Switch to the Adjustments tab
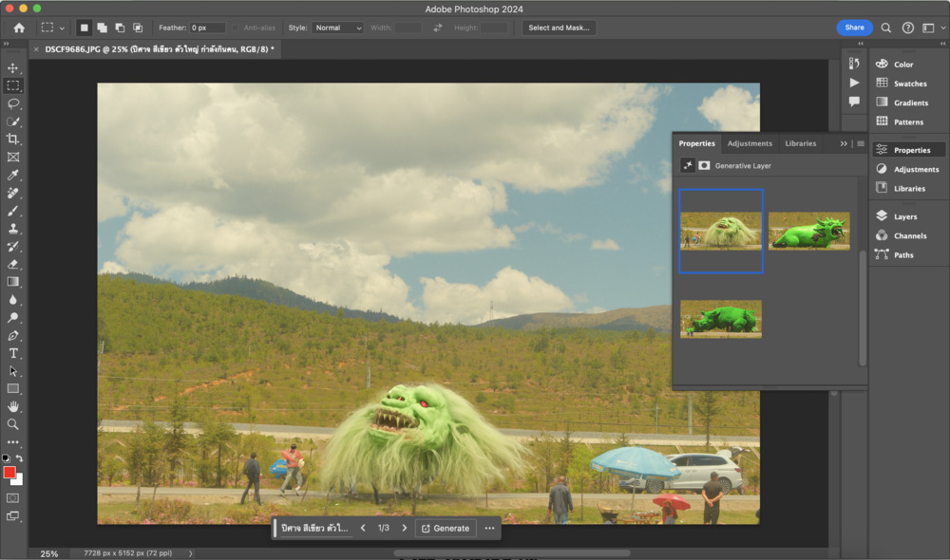 click(750, 144)
